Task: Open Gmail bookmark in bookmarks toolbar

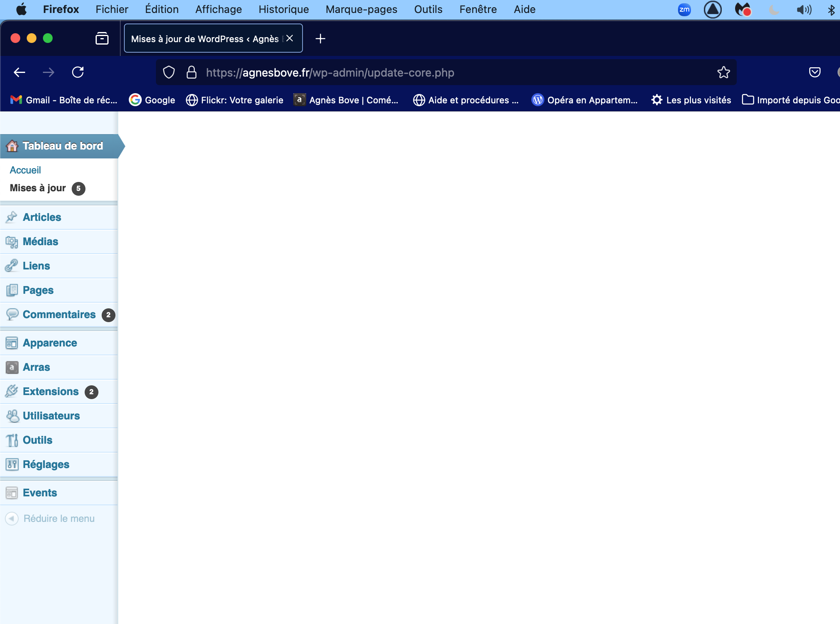Action: click(x=64, y=100)
